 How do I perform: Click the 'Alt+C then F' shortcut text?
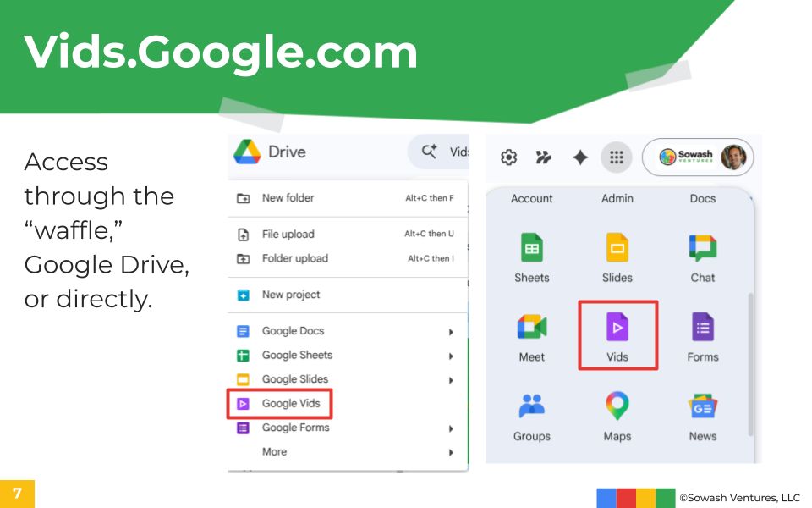pos(430,198)
